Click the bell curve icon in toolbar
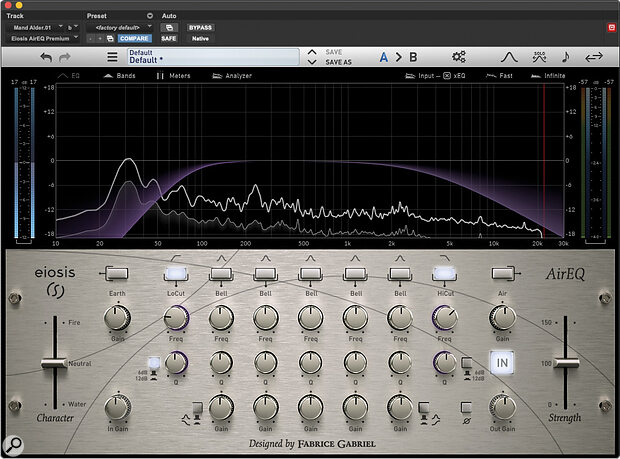 point(509,57)
